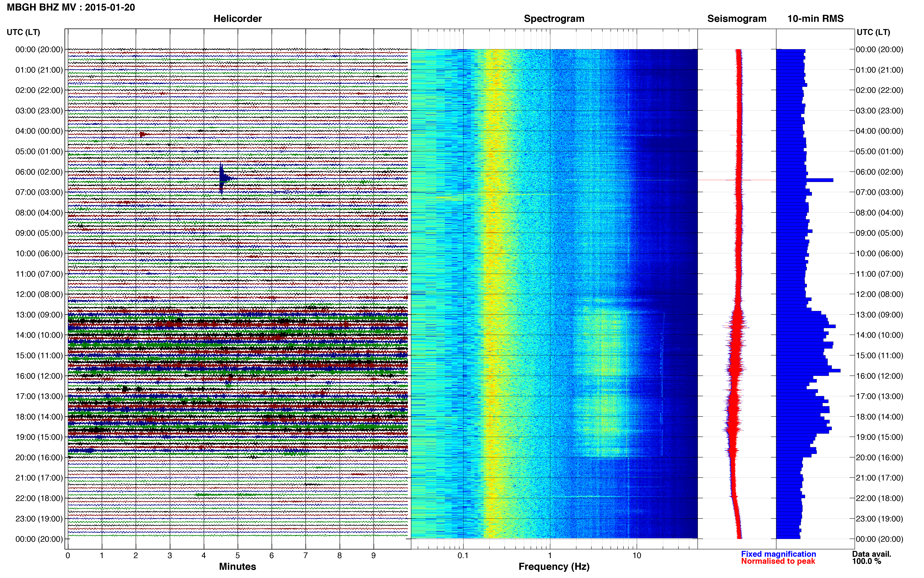Click RMS-side 12:00 (08:00) time label

pyautogui.click(x=879, y=294)
